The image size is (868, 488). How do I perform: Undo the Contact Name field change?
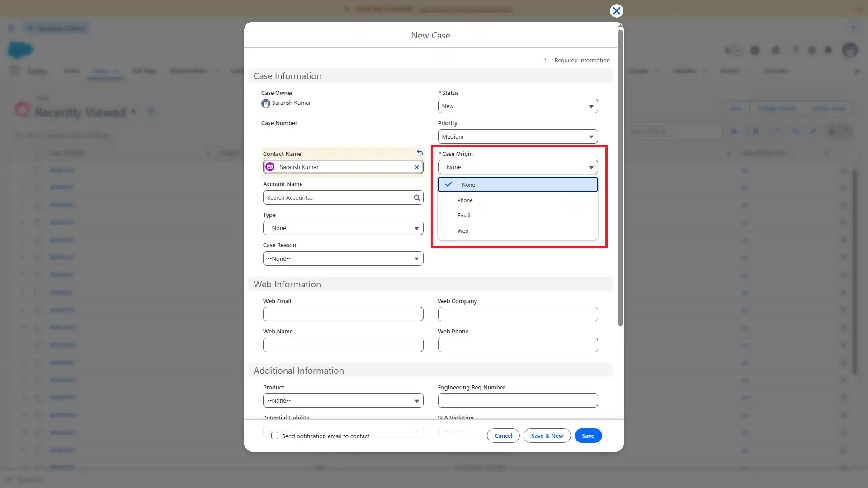coord(420,153)
